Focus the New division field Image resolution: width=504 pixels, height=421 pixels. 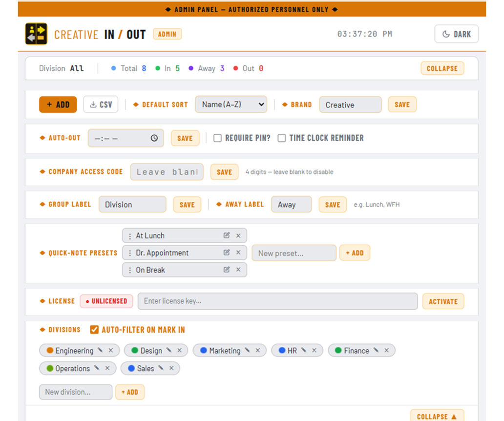pos(76,392)
